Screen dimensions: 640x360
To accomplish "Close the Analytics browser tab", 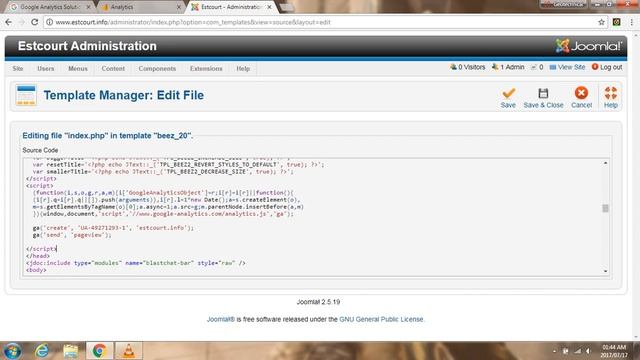I will (179, 7).
